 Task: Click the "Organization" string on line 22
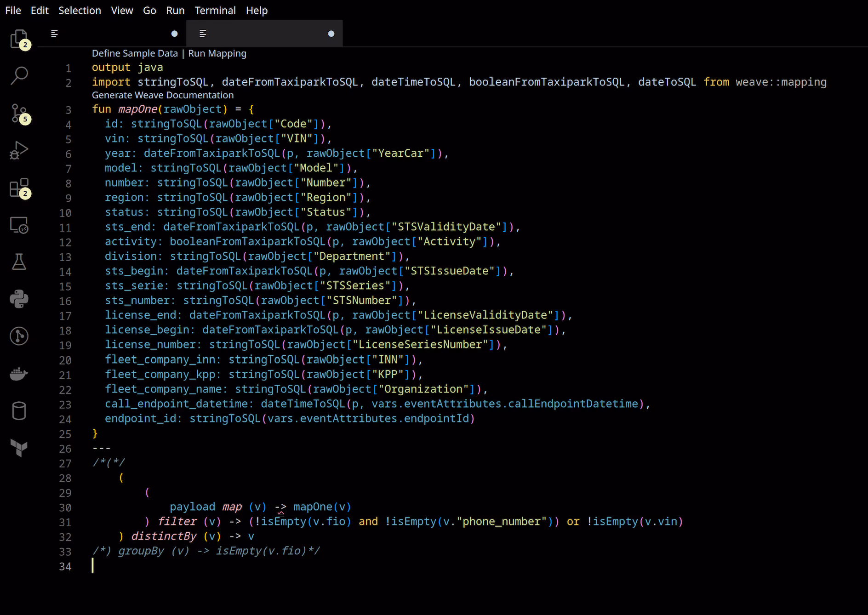tap(423, 389)
